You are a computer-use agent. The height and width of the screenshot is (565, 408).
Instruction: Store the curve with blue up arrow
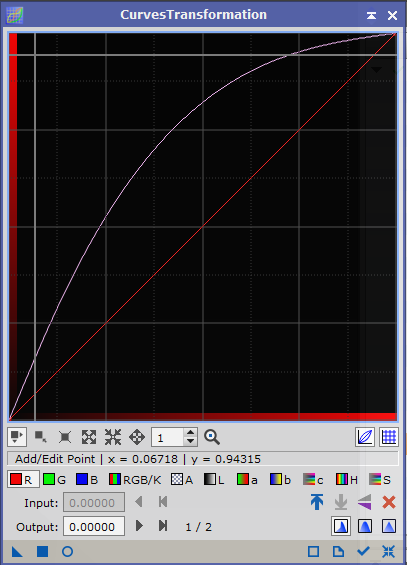point(317,502)
